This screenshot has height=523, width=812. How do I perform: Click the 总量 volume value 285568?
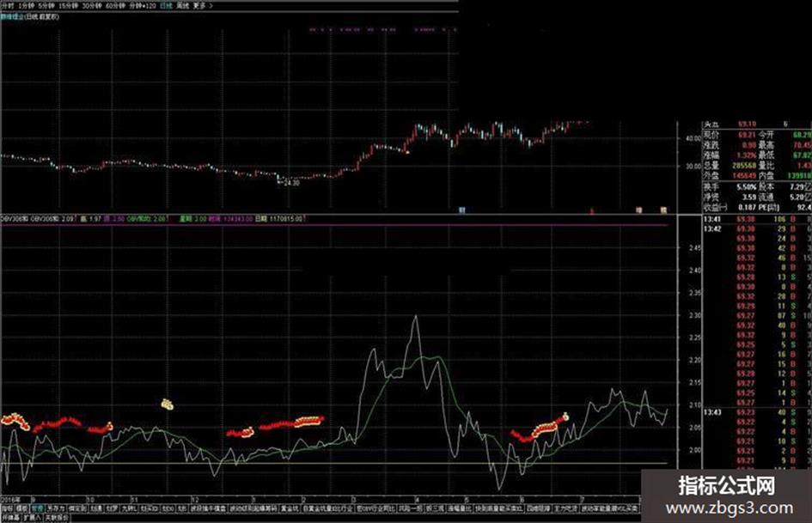click(744, 166)
